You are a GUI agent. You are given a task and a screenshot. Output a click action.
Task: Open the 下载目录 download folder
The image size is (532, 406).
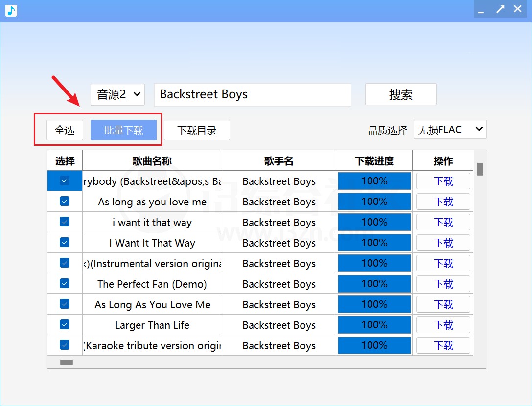pyautogui.click(x=197, y=130)
